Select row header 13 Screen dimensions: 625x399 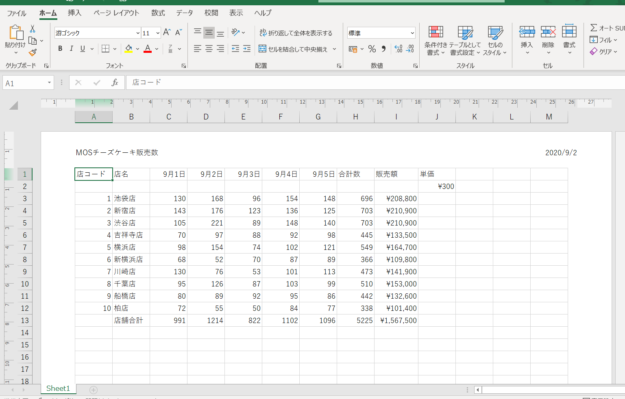click(x=25, y=320)
